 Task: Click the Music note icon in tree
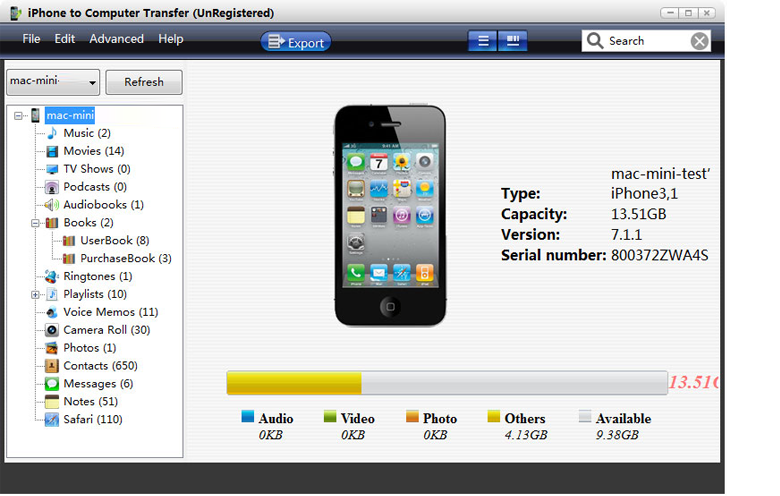[x=52, y=133]
